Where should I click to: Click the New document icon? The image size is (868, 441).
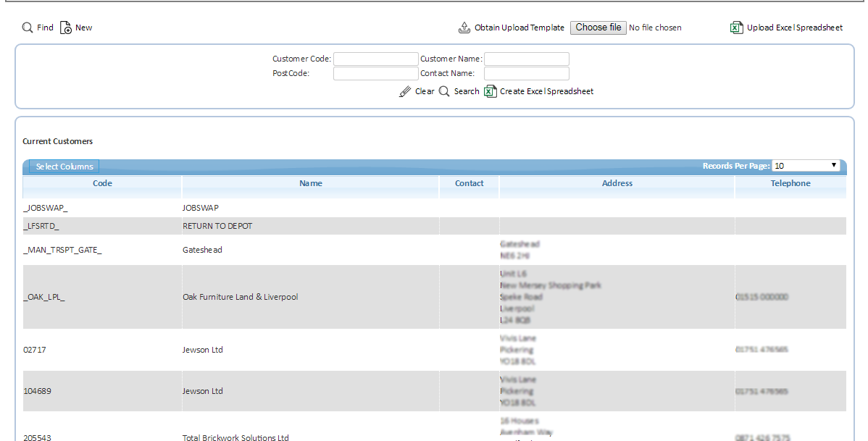(x=66, y=28)
